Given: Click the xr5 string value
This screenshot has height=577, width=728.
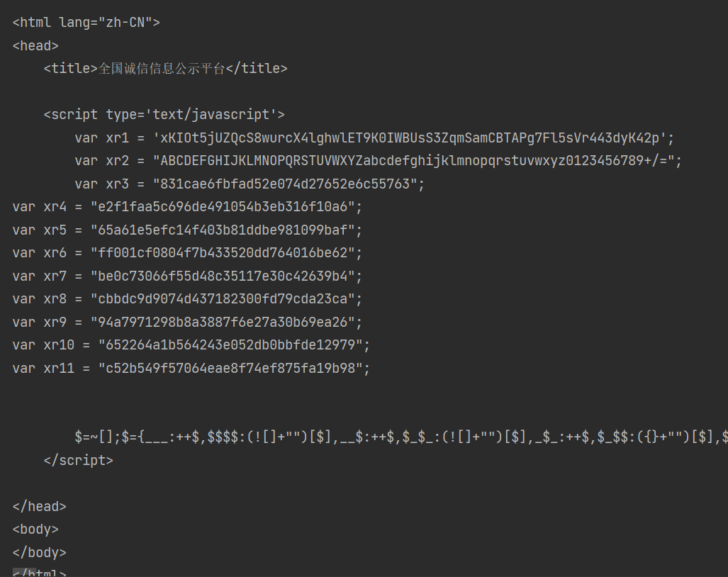Looking at the screenshot, I should pos(223,230).
